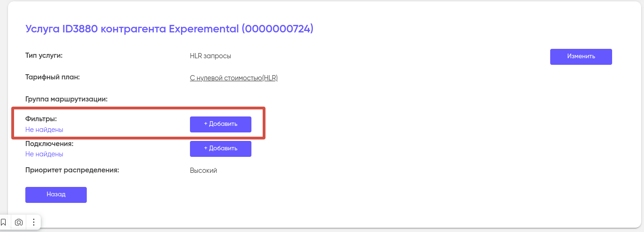Click the HLR запросы service type value

click(x=210, y=56)
